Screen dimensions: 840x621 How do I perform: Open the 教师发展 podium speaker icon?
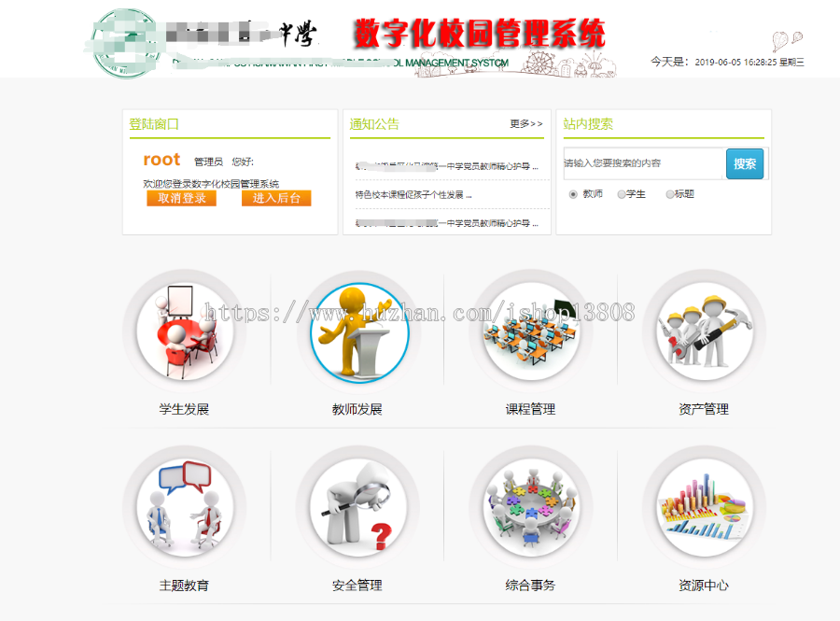click(359, 332)
